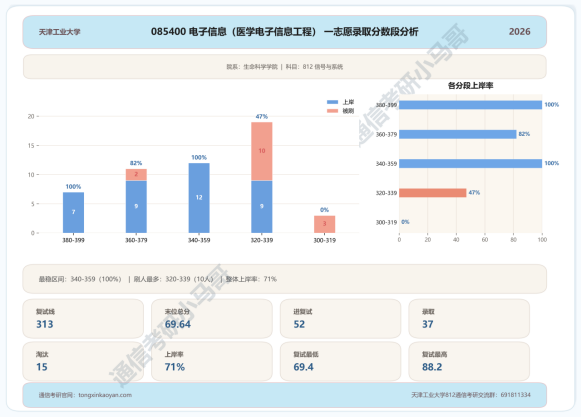This screenshot has width=581, height=418.
Task: Select the horizontal 340-359 bar in 上岸率 chart
Action: pos(471,163)
